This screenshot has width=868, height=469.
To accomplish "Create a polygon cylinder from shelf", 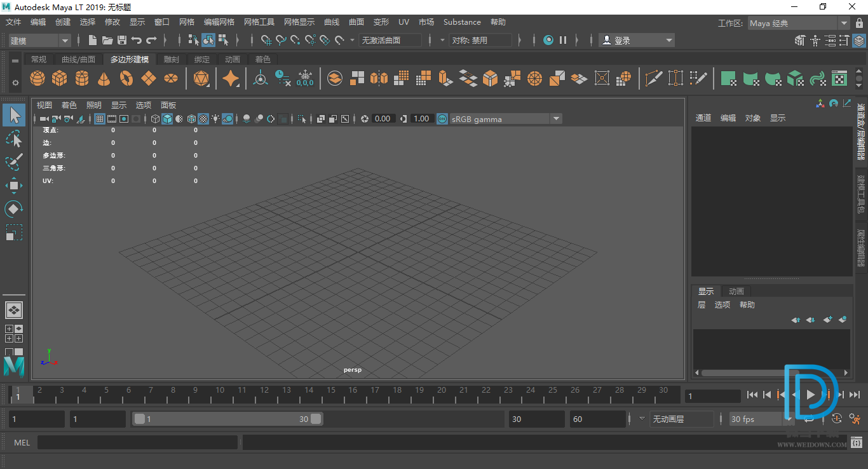I will [82, 78].
